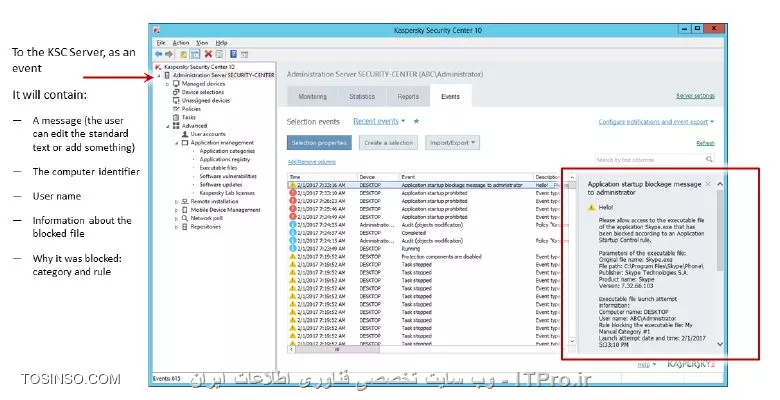Switch to the Reports tab

tap(408, 97)
